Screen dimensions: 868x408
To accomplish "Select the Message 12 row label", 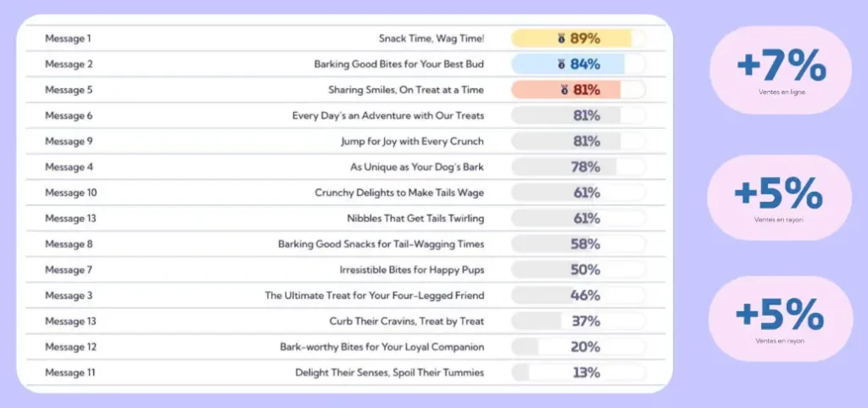I will (x=70, y=347).
